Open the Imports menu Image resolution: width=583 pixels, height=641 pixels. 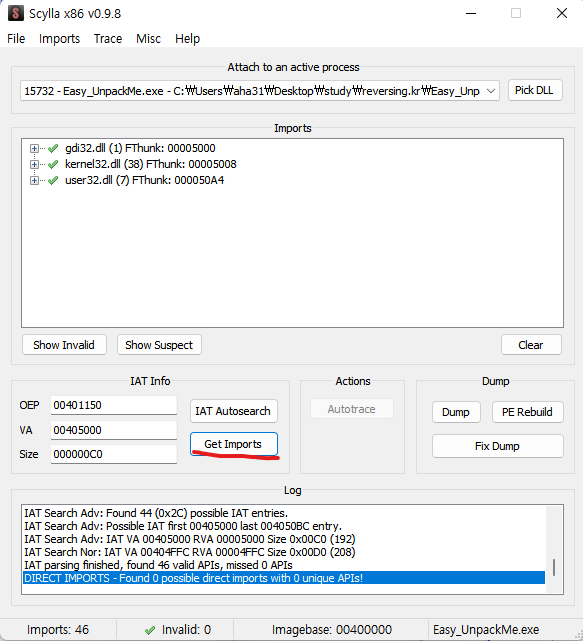point(59,38)
